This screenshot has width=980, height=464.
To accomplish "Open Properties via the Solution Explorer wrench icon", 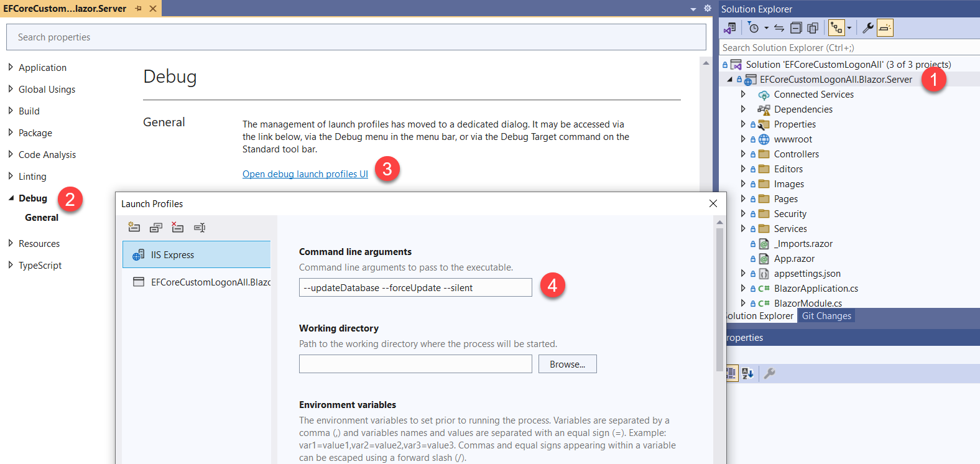I will click(868, 28).
